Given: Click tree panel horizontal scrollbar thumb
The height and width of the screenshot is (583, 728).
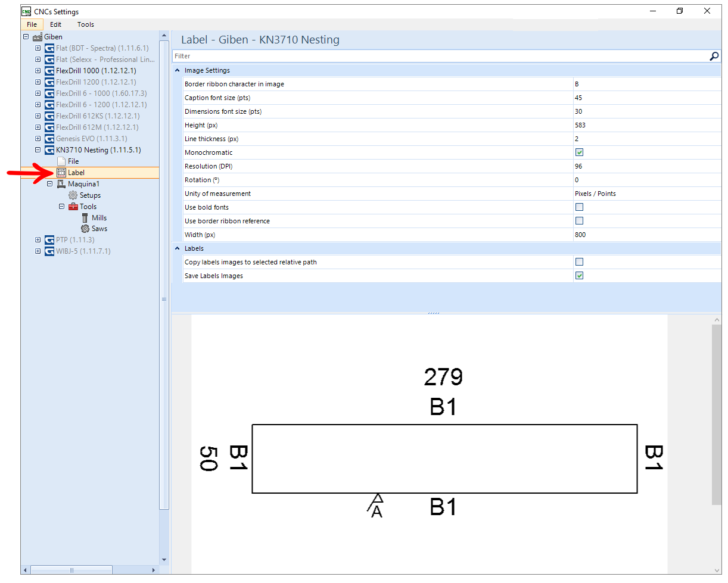Looking at the screenshot, I should click(71, 570).
